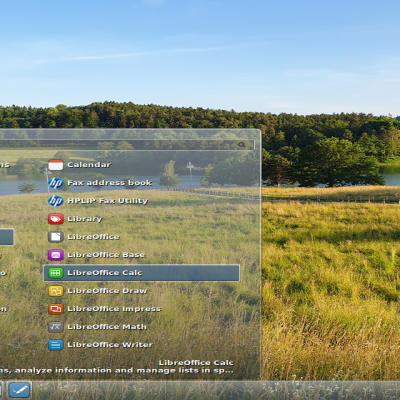The width and height of the screenshot is (400, 400).
Task: Open the purple LibreOffice Base icon
Action: [56, 255]
